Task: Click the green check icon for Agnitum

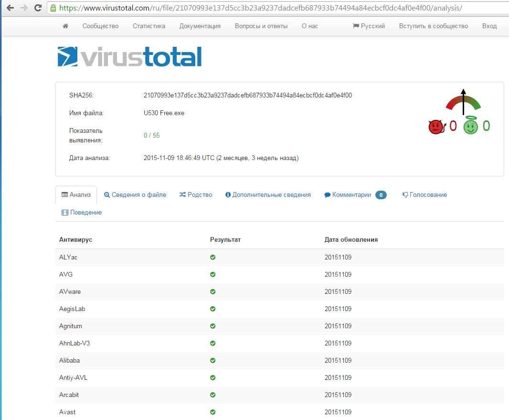Action: (212, 326)
